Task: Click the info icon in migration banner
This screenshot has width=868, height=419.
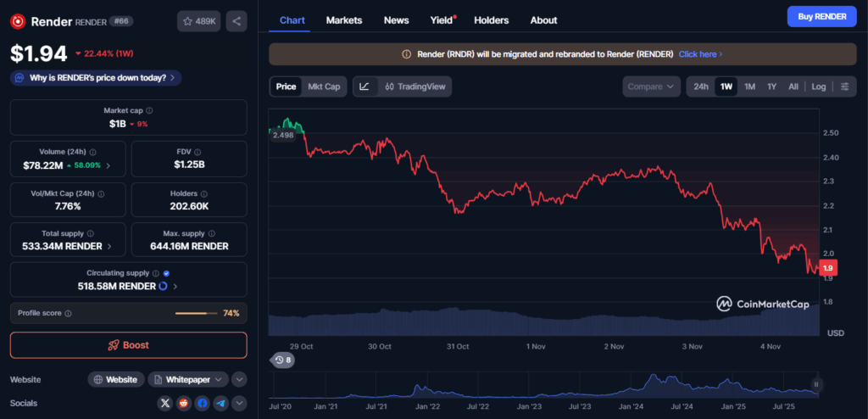Action: point(406,54)
